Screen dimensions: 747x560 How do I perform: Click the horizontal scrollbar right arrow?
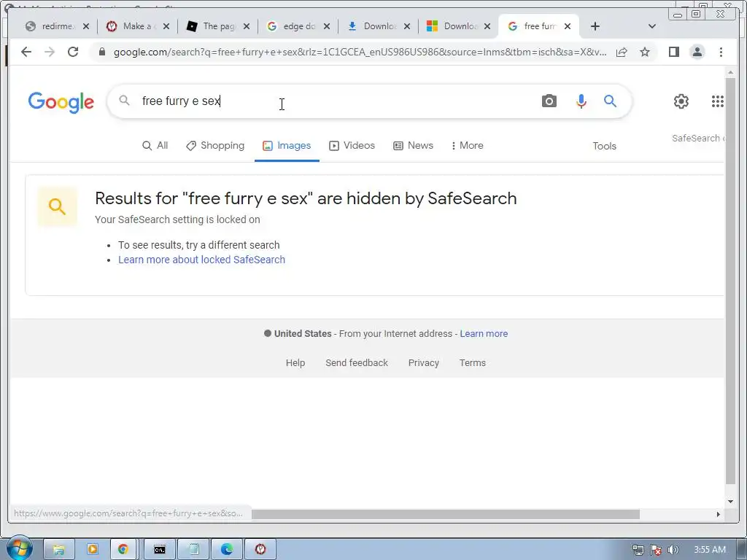pyautogui.click(x=719, y=514)
